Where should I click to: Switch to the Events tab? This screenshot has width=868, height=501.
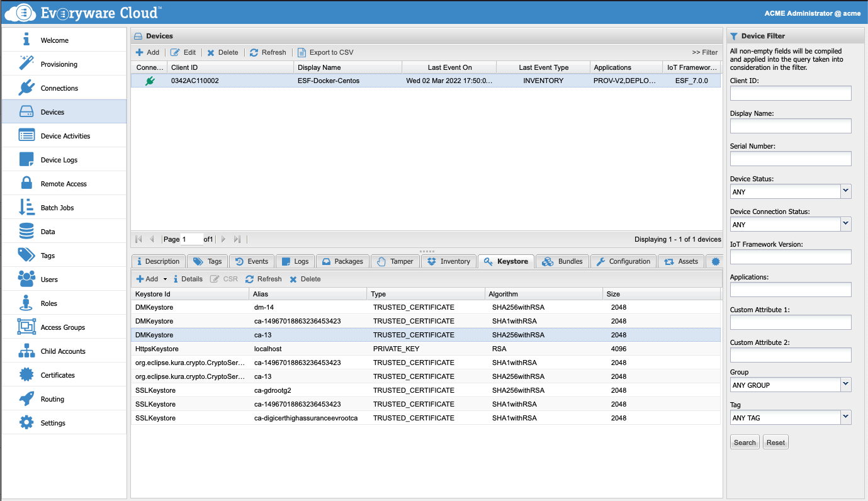pos(252,261)
